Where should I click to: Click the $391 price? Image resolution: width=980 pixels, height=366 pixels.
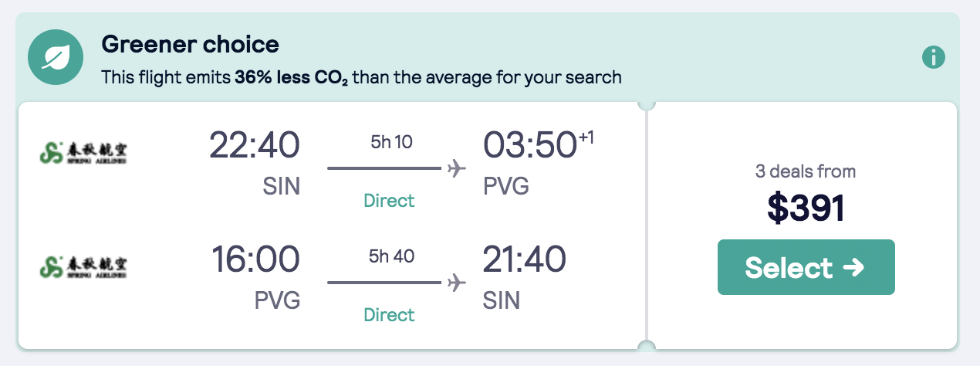[x=806, y=207]
